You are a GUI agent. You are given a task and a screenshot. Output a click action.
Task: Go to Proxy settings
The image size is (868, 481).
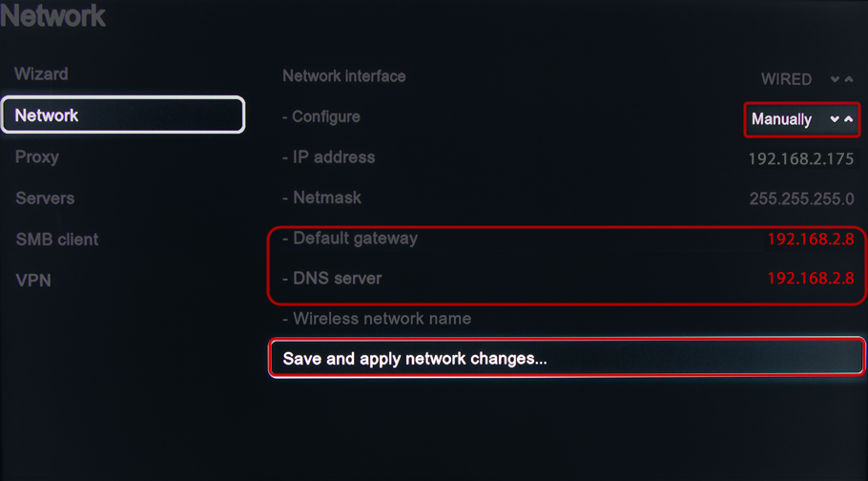click(x=37, y=157)
